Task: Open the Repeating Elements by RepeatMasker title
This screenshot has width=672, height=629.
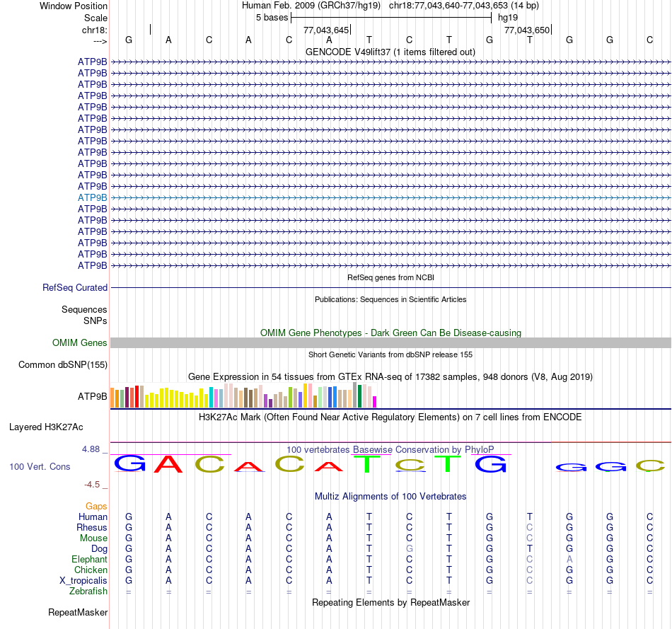Action: pyautogui.click(x=390, y=602)
